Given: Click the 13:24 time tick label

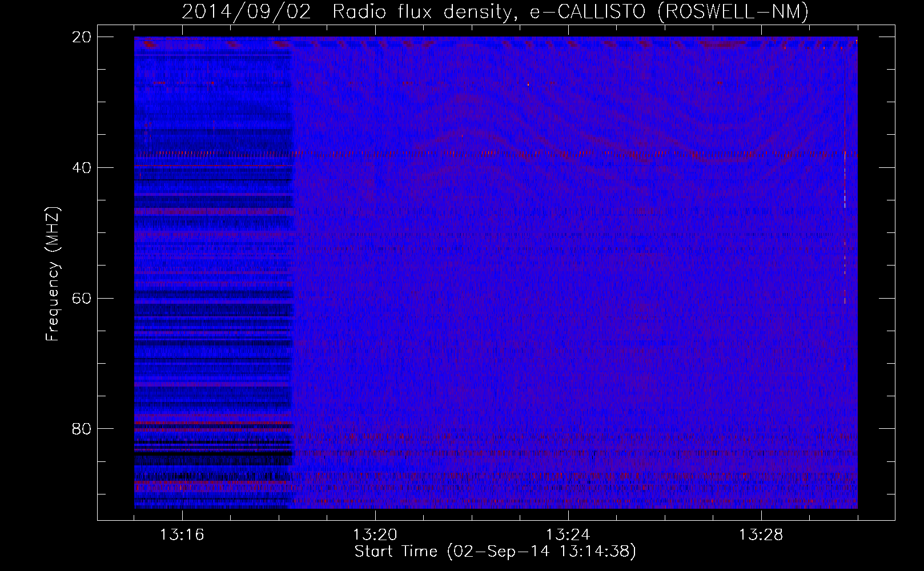Looking at the screenshot, I should coord(568,535).
